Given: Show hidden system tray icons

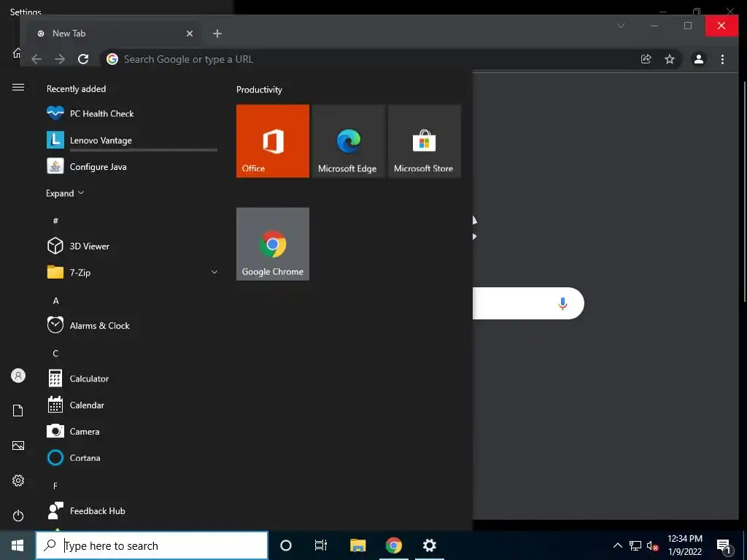Looking at the screenshot, I should [617, 545].
